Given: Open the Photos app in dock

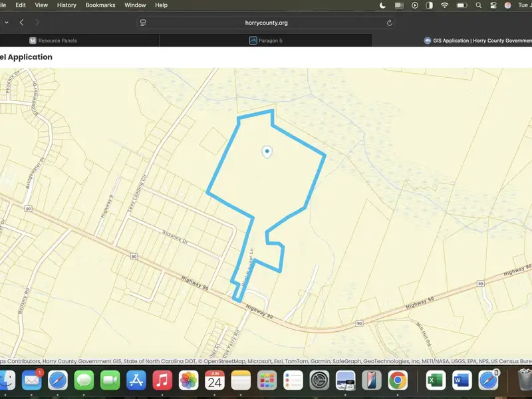Looking at the screenshot, I should (188, 380).
